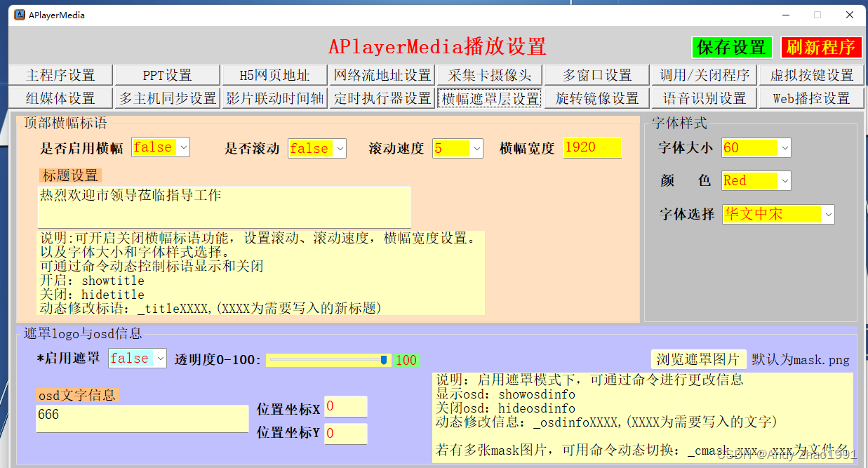Open the 定时执行器设置 tab
Image resolution: width=868 pixels, height=468 pixels.
pos(382,98)
